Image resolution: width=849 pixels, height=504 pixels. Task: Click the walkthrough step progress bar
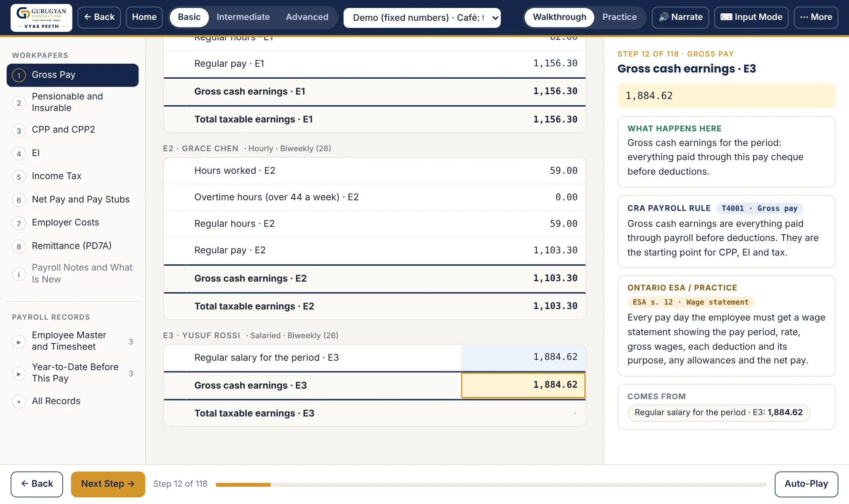[x=491, y=485]
